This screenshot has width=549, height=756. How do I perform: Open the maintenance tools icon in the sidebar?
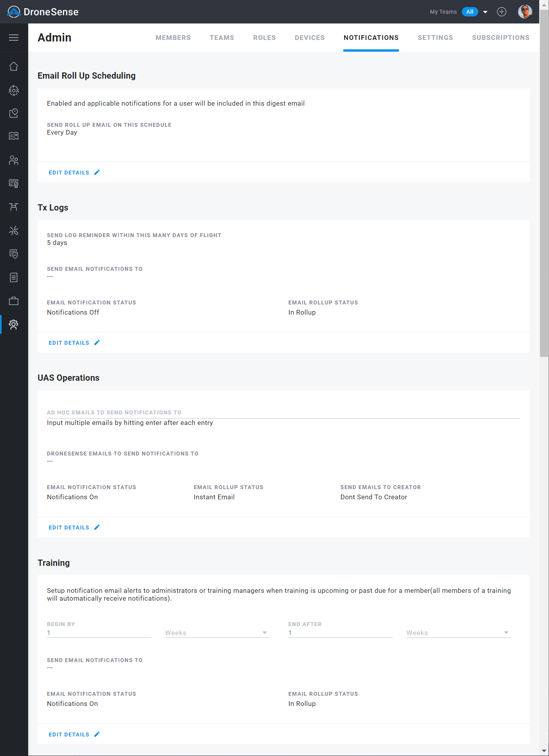tap(14, 230)
